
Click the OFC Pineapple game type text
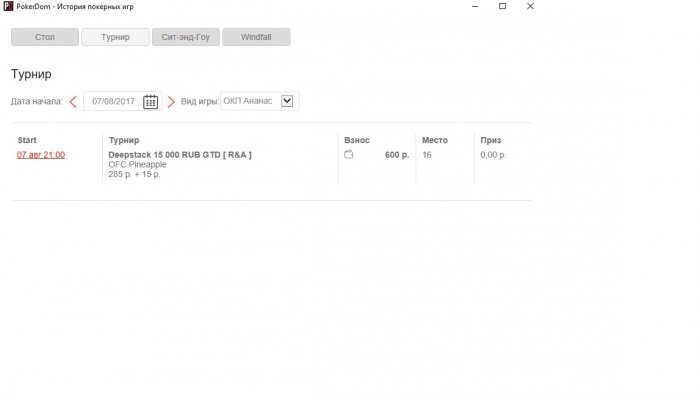pos(138,164)
